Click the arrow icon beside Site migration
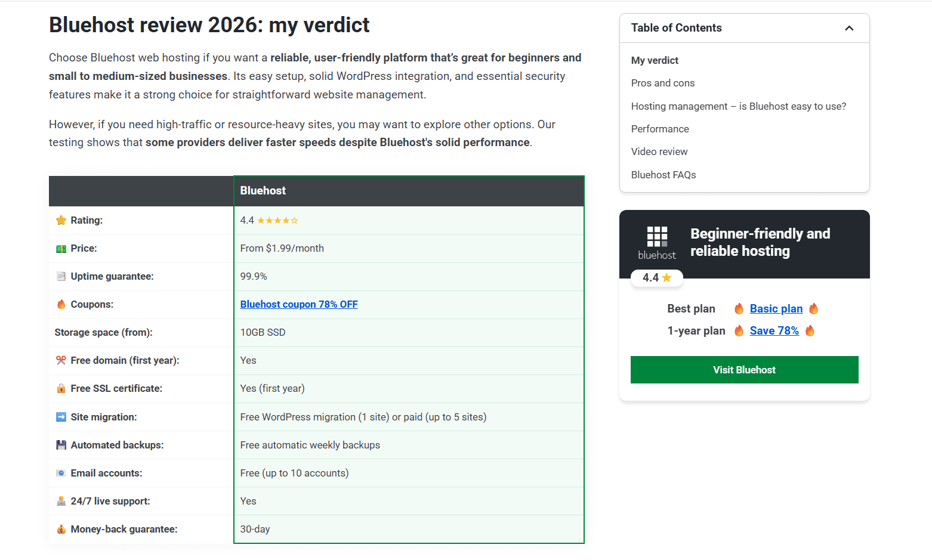932x560 pixels. (61, 417)
